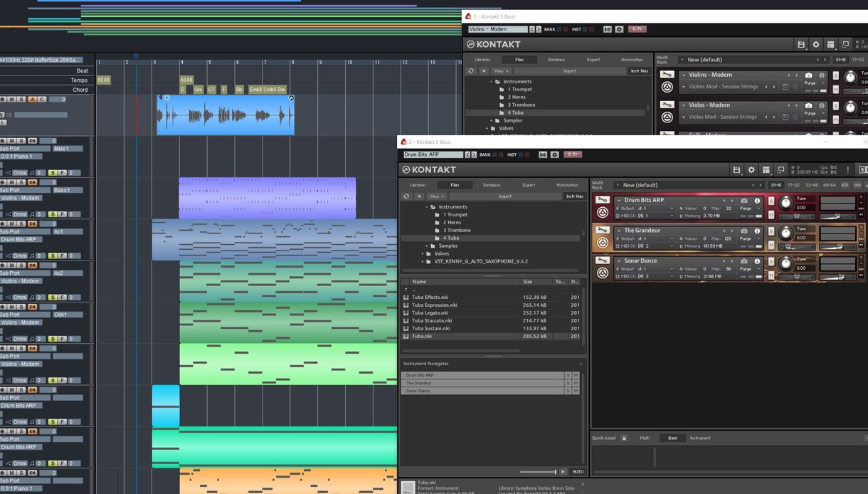
Task: Select the Instrument Quick-Load type
Action: coord(700,438)
